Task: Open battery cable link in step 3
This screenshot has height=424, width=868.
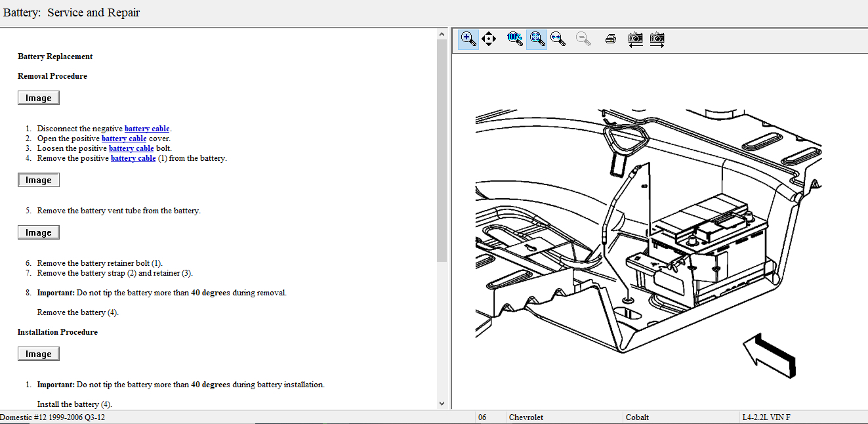Action: pos(131,148)
